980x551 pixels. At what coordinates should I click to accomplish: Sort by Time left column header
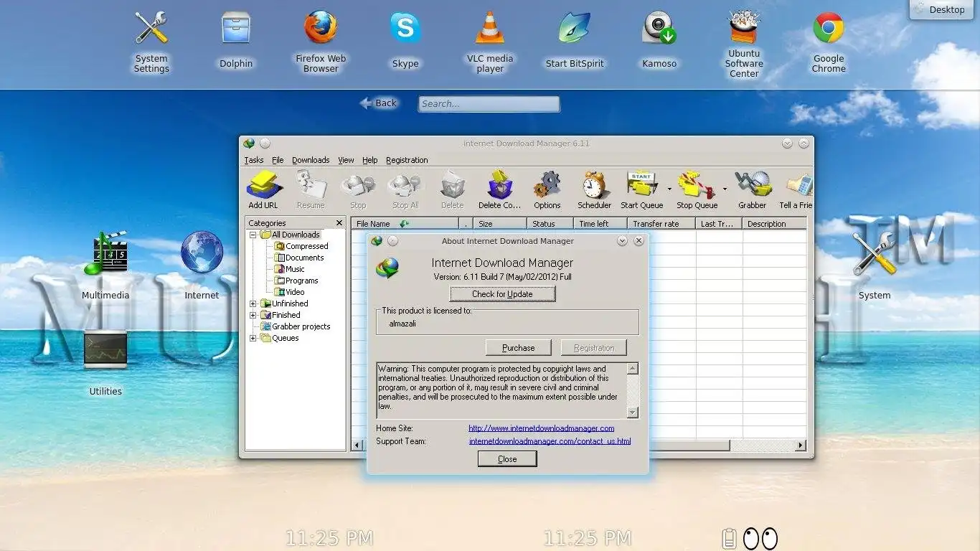point(601,224)
